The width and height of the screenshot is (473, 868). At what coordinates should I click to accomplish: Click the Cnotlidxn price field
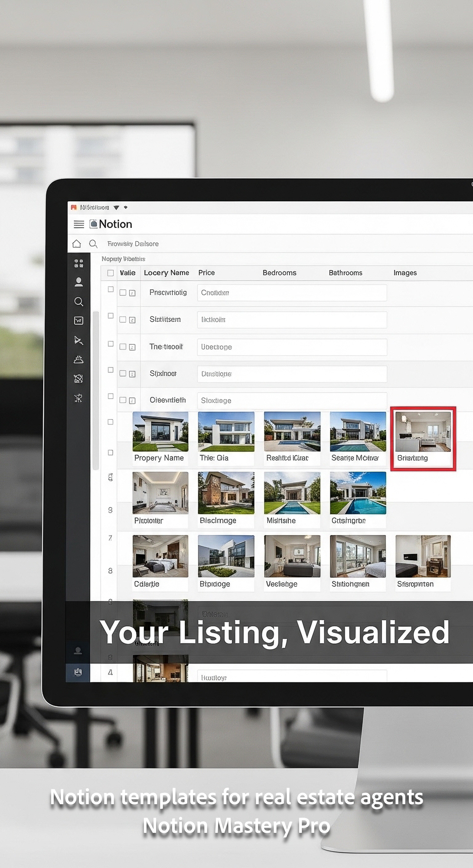coord(292,293)
